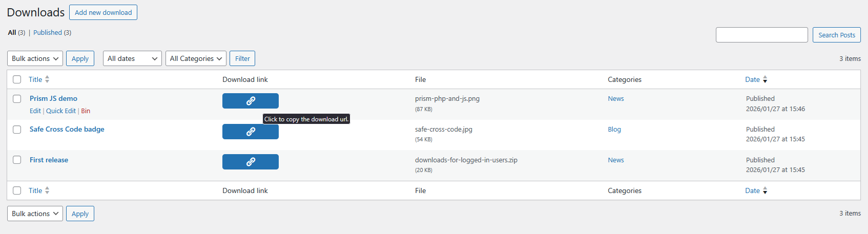Click the Date sort arrow in footer
The width and height of the screenshot is (868, 234).
pyautogui.click(x=765, y=190)
